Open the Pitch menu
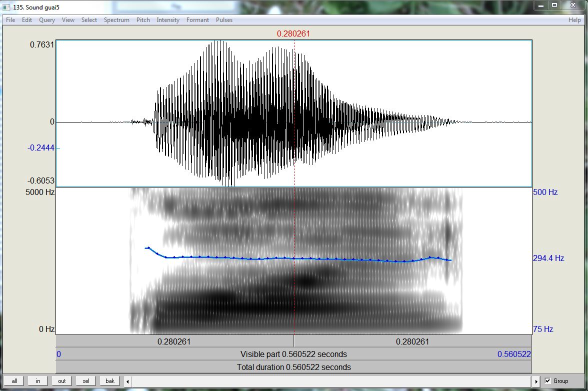The height and width of the screenshot is (391, 588). click(x=143, y=20)
